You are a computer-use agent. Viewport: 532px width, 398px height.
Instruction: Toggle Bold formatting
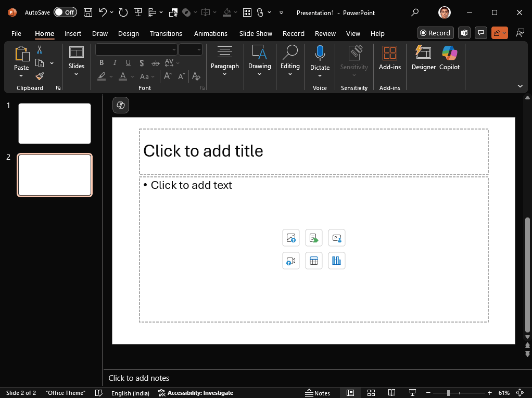click(102, 63)
